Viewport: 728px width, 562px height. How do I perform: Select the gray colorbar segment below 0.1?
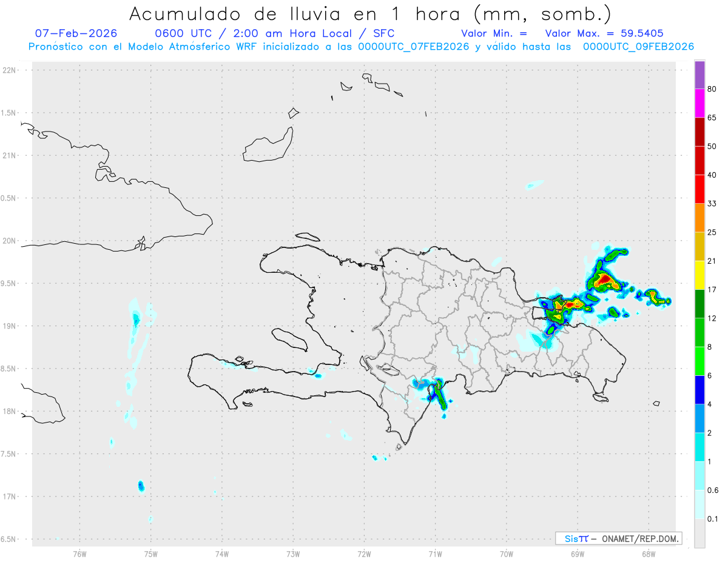699,534
